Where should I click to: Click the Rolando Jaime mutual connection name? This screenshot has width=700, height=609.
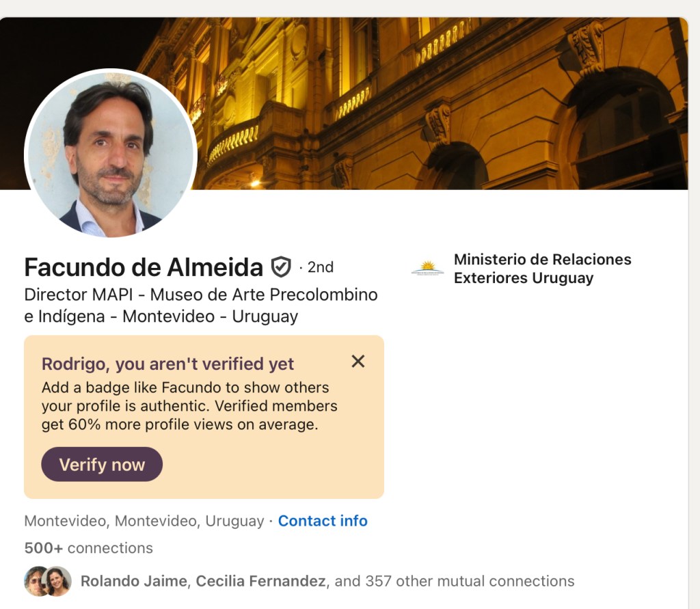click(133, 581)
